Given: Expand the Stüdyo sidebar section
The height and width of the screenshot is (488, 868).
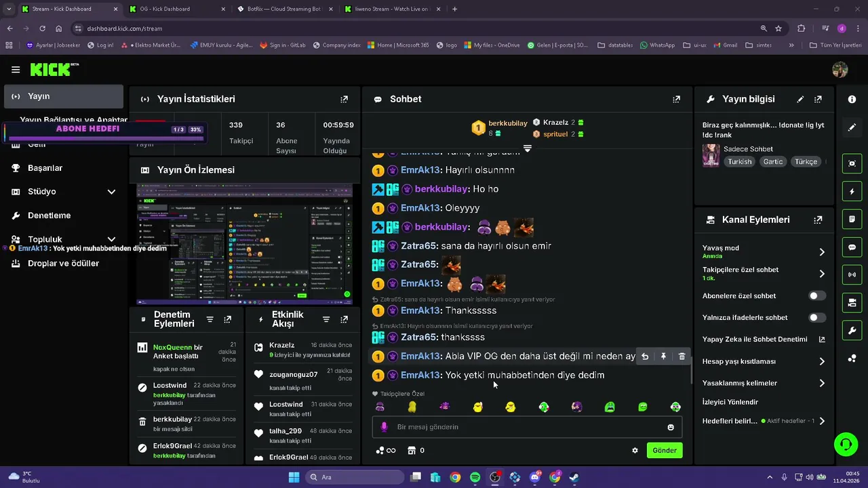Looking at the screenshot, I should tap(111, 192).
